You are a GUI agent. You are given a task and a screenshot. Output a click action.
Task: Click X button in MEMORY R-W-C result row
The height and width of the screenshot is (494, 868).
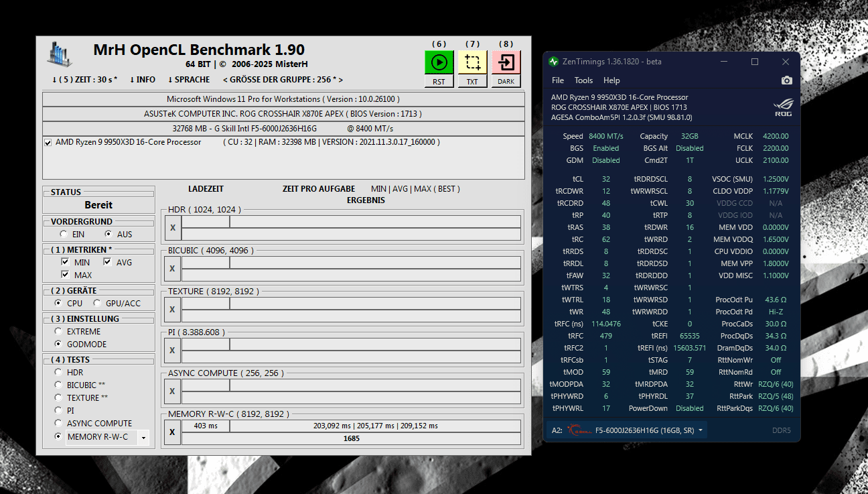[172, 432]
